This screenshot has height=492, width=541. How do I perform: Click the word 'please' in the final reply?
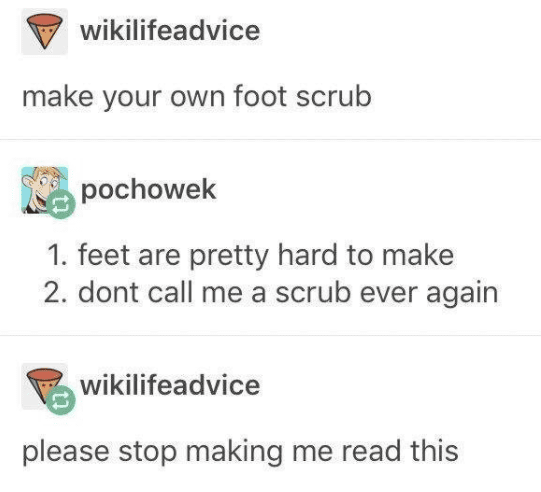tap(66, 453)
